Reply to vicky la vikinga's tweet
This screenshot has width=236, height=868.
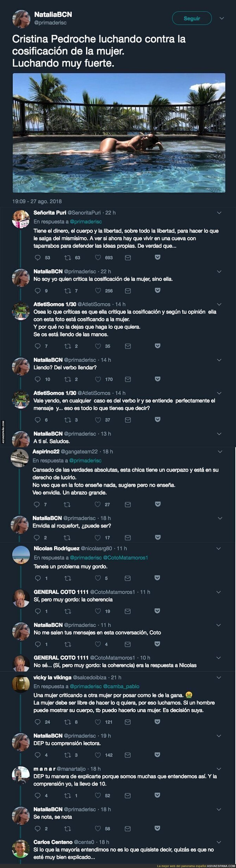click(38, 722)
